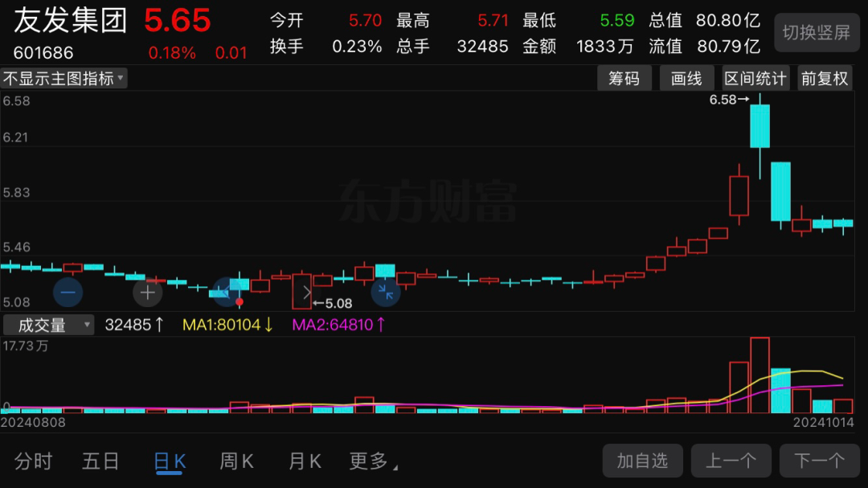
Task: Tap the 5.08 low price marker
Action: tap(333, 304)
